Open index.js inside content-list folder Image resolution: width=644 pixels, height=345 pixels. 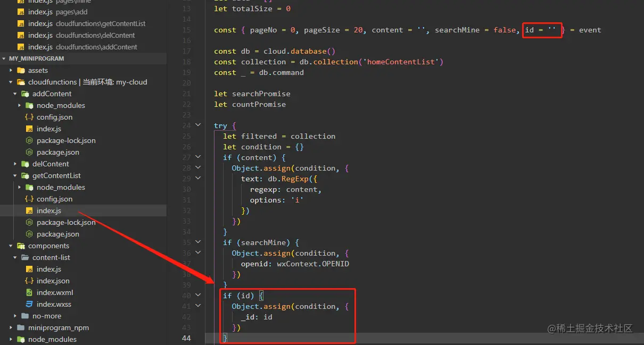[83, 269]
